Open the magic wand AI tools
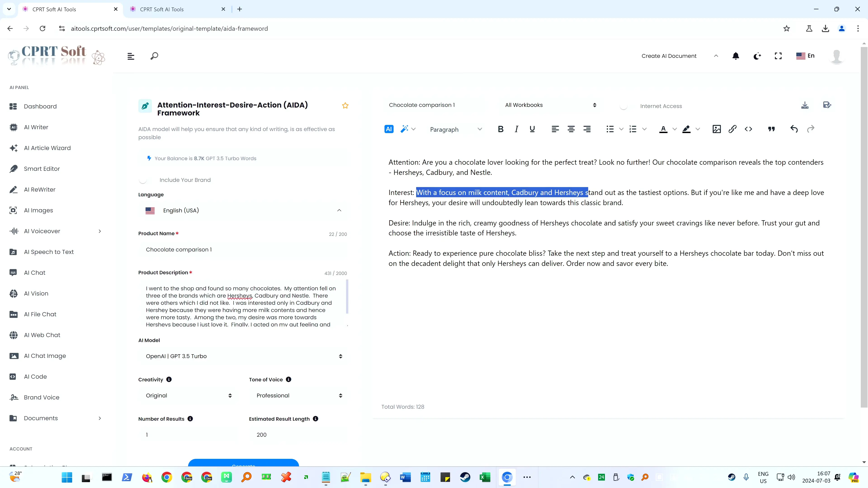Screen dimensions: 868x488 click(404, 129)
